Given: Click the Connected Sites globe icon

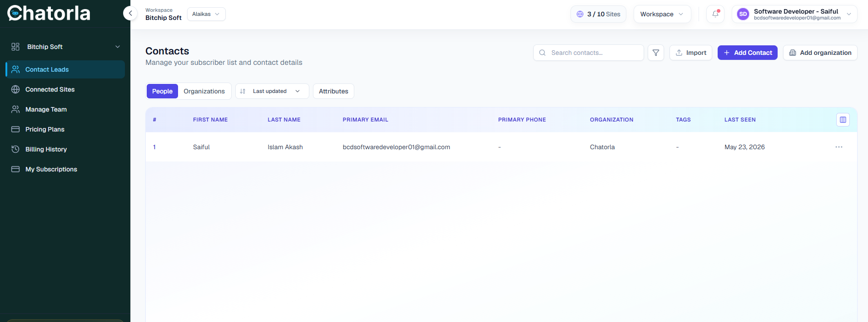Looking at the screenshot, I should [15, 89].
